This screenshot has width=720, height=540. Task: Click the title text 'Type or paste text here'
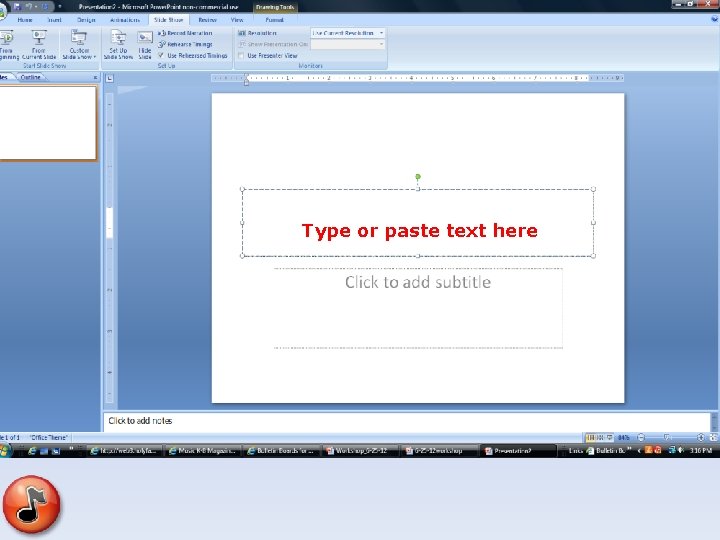click(419, 231)
